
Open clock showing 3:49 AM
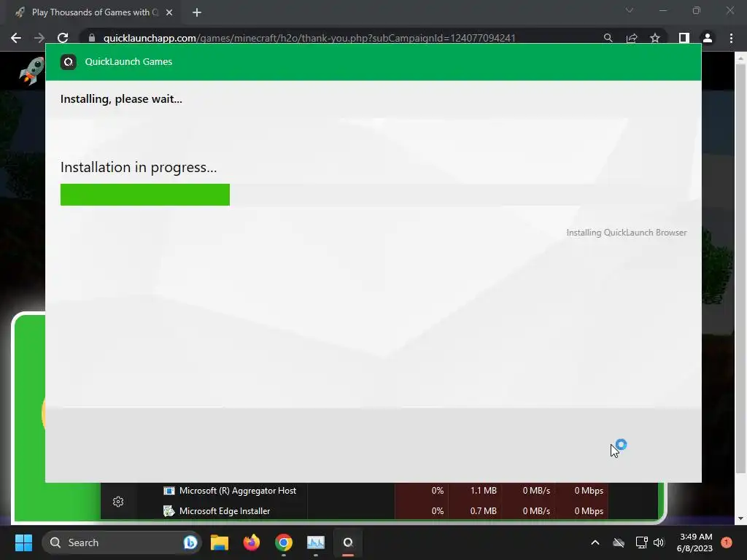click(x=694, y=542)
